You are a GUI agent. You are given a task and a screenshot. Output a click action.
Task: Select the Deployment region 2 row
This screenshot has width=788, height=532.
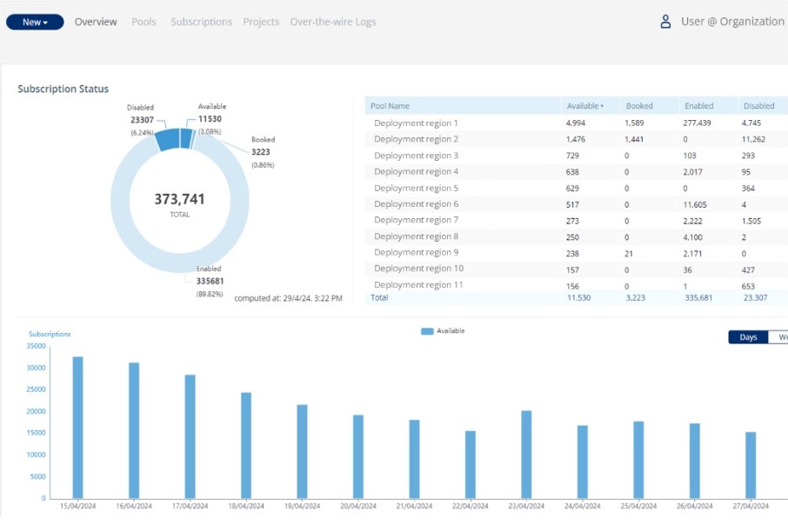576,139
